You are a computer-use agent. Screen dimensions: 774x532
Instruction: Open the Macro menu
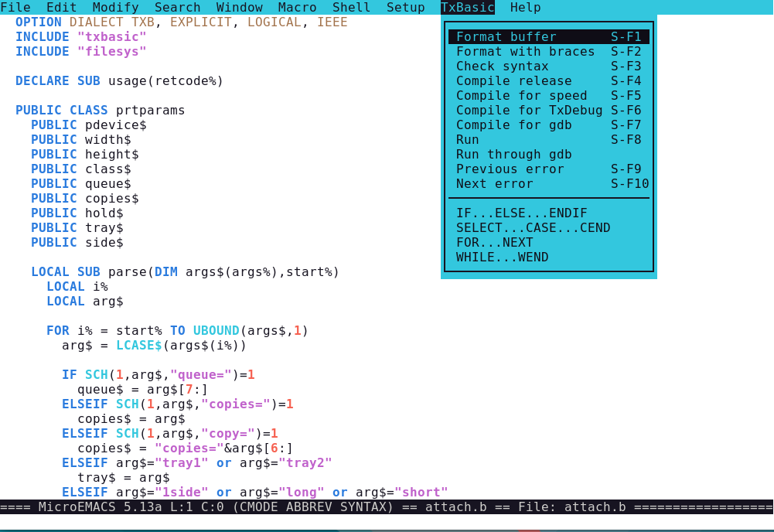click(297, 8)
